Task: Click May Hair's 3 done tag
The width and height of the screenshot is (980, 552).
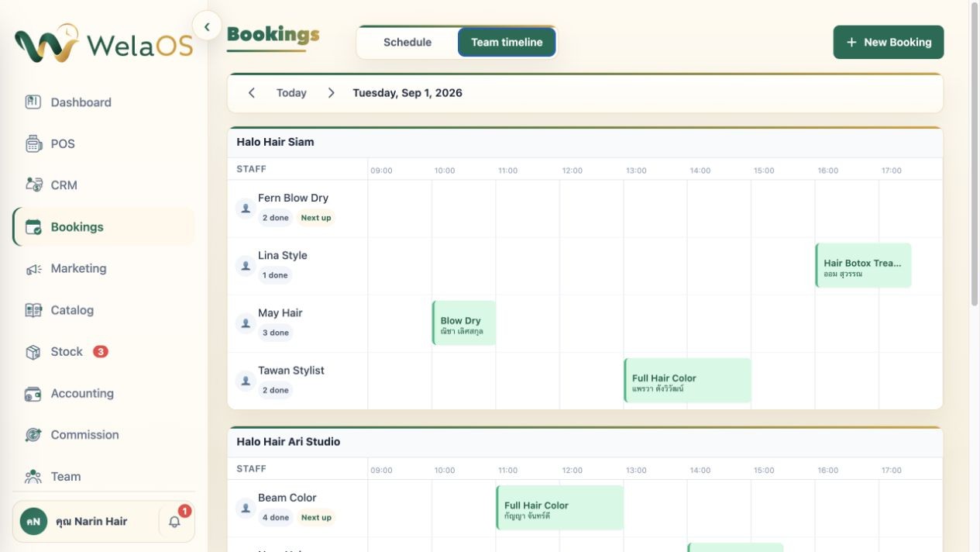Action: click(x=275, y=333)
